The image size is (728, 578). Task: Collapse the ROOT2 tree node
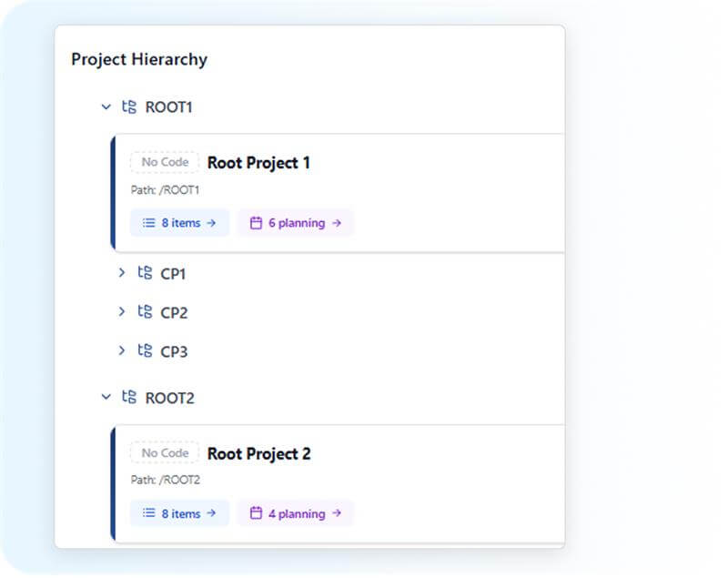pos(106,398)
